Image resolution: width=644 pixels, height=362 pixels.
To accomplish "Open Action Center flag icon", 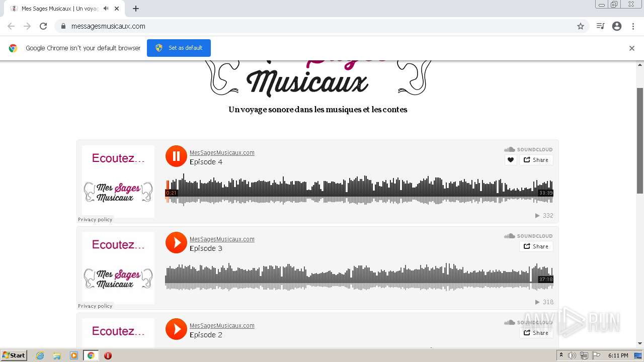I will point(596,355).
